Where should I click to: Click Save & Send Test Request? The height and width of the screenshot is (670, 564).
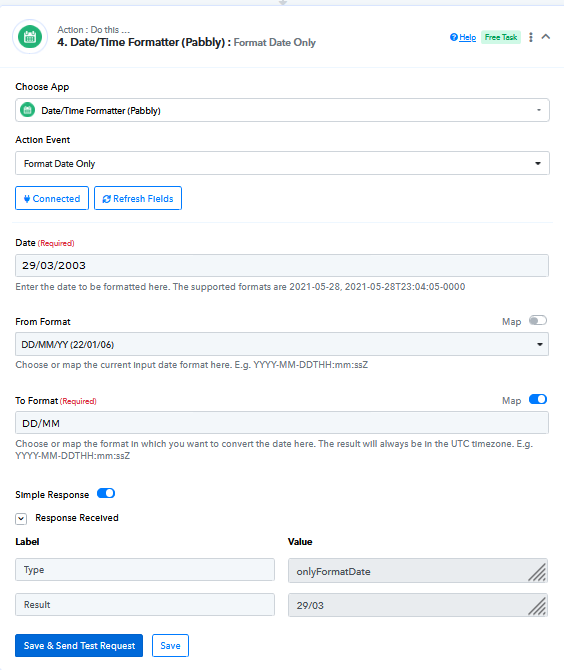click(x=79, y=646)
